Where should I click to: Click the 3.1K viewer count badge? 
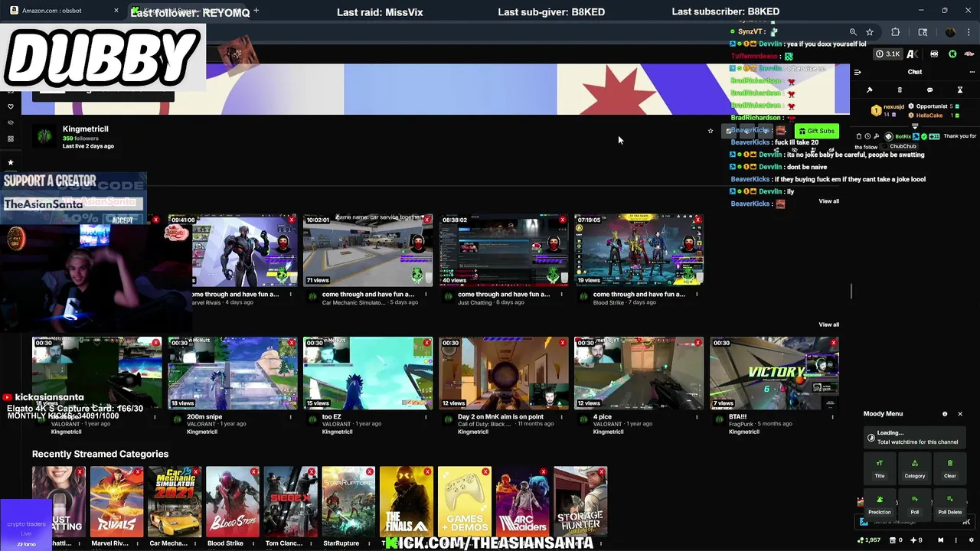pos(888,54)
